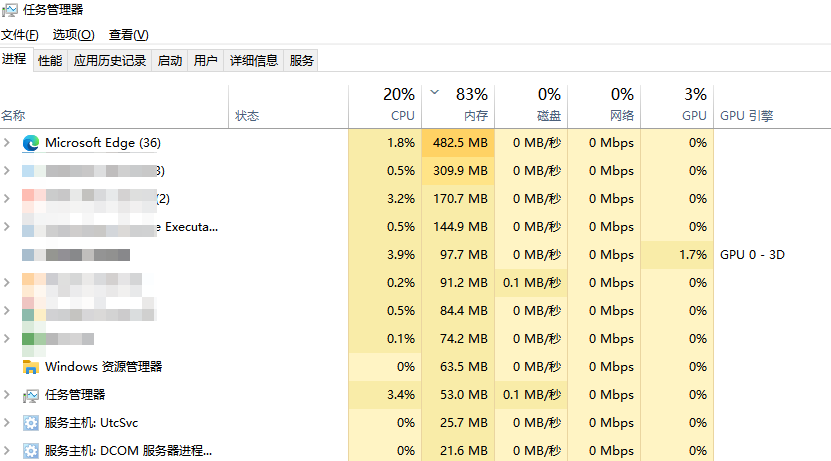Sort by the 状态 column header
The width and height of the screenshot is (831, 461).
(288, 107)
